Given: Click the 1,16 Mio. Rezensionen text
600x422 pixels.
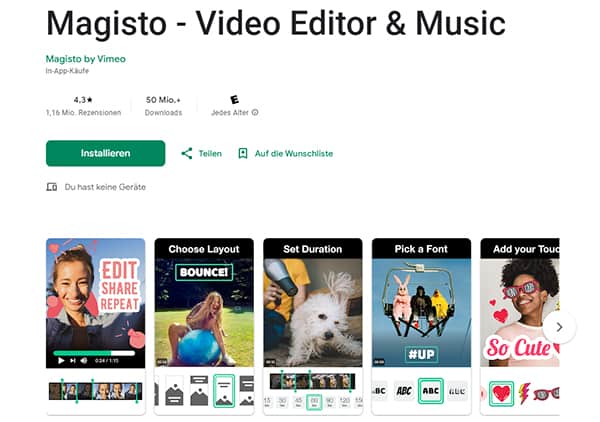Looking at the screenshot, I should pos(83,112).
